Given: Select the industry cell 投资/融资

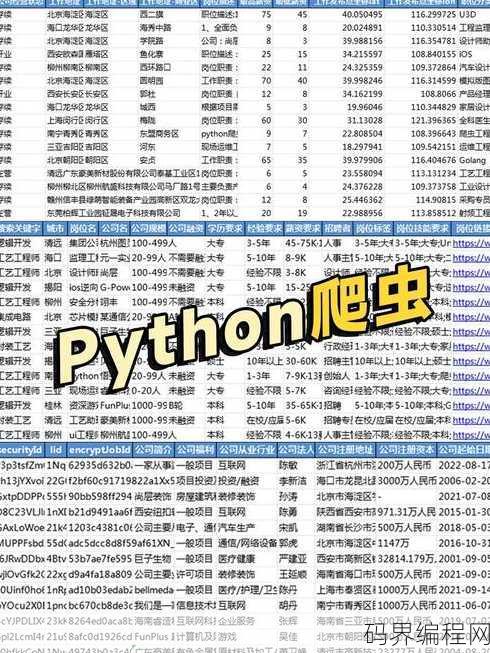Looking at the screenshot, I should point(239,481).
